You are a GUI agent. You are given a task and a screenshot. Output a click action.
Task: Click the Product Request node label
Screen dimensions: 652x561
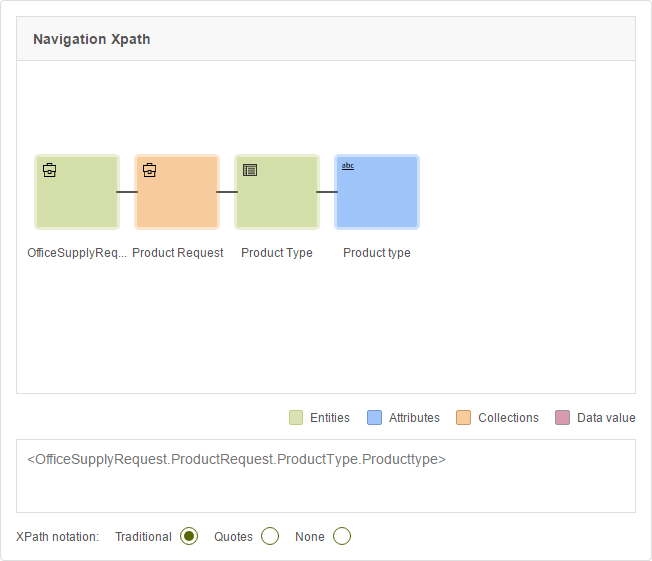click(178, 253)
